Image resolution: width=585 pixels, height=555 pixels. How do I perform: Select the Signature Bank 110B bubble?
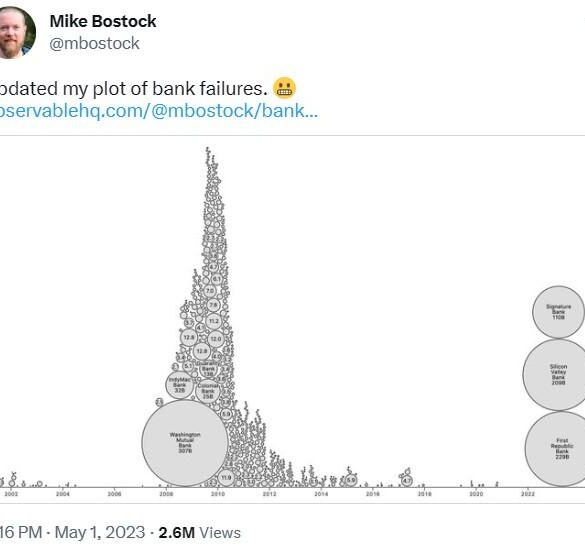click(559, 312)
